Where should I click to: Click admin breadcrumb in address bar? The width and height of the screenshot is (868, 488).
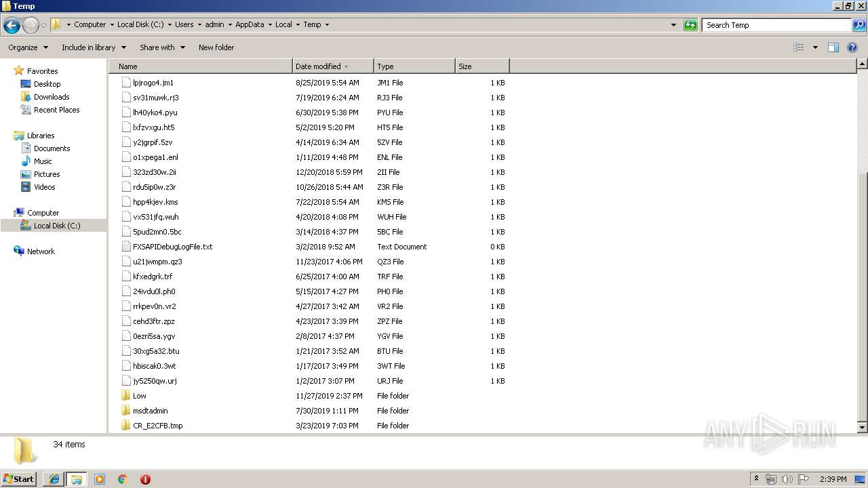pyautogui.click(x=214, y=24)
